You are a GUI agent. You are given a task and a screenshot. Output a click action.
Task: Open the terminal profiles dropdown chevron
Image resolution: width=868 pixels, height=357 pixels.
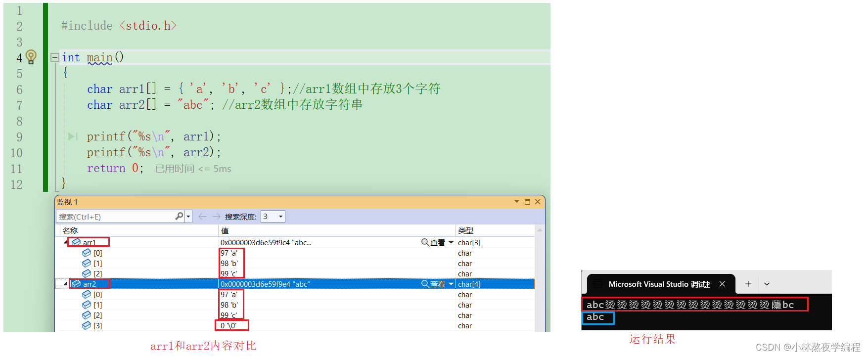point(767,284)
